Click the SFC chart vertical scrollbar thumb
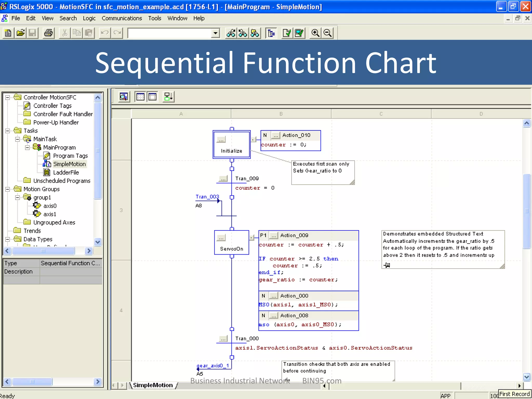Viewport: 532px width, 399px height. click(x=527, y=211)
